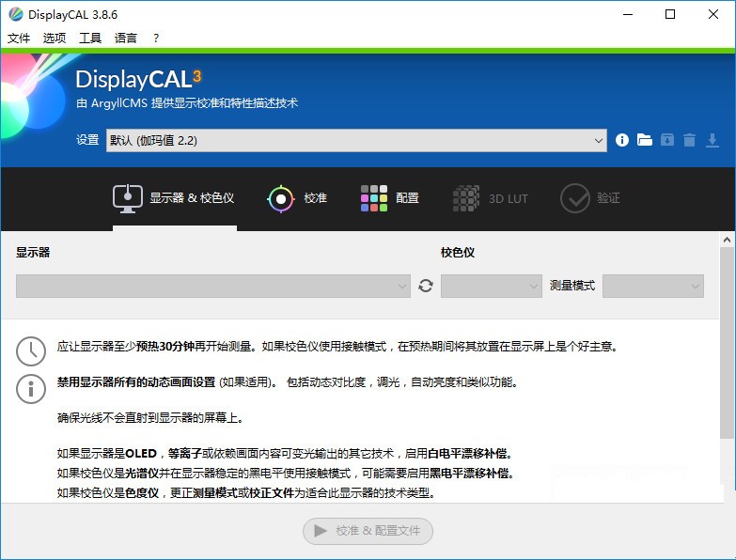Minimize the DisplayCAL window
Screen dimensions: 736x560
628,14
